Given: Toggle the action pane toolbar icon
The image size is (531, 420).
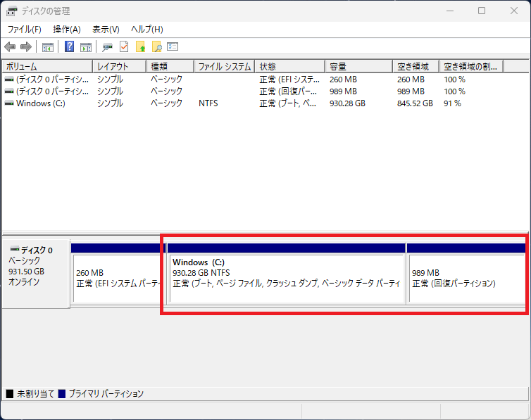Looking at the screenshot, I should pyautogui.click(x=86, y=47).
